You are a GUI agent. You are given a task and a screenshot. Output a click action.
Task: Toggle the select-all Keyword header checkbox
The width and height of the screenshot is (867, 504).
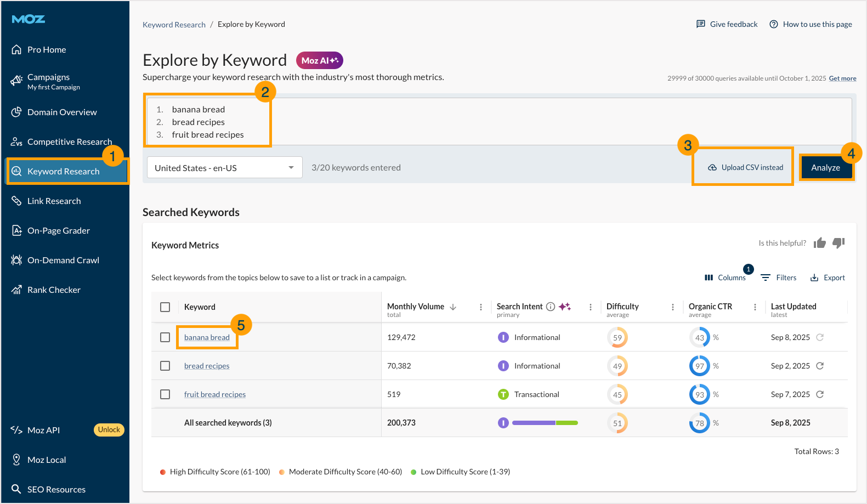pyautogui.click(x=165, y=307)
